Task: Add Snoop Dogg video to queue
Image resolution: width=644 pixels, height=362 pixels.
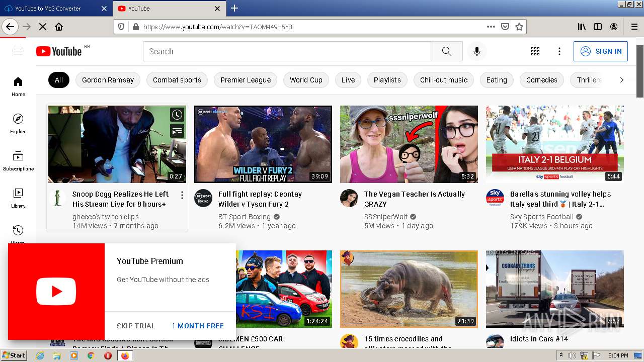Action: 177,131
